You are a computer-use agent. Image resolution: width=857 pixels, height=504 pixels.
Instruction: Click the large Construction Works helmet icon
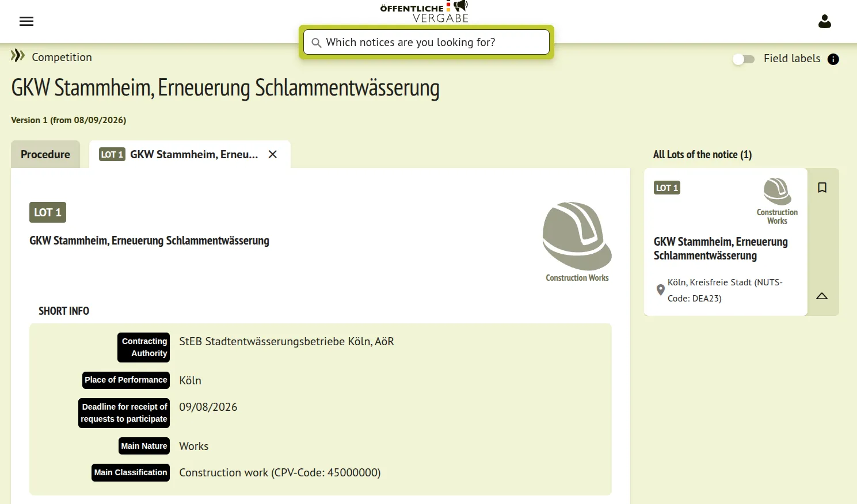(577, 236)
